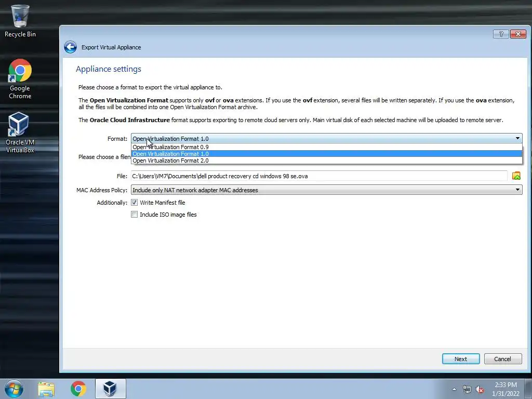Click the Export Virtual Appliance title
Viewport: 532px width, 399px height.
[x=111, y=47]
